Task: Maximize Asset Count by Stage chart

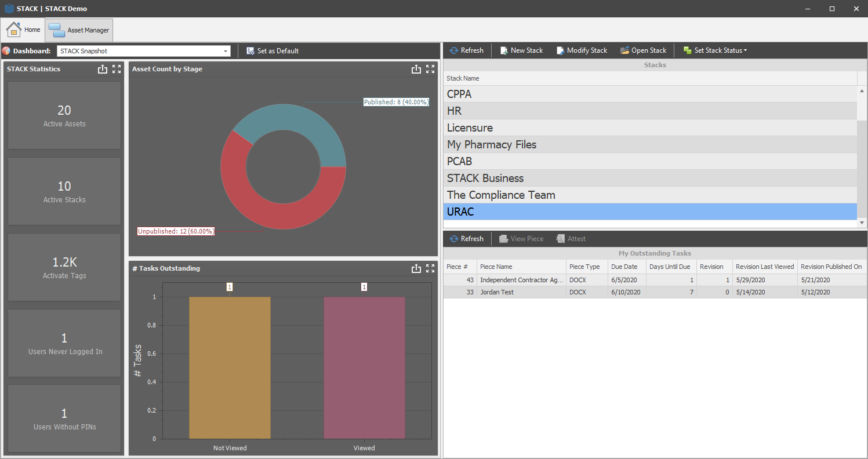Action: click(x=430, y=69)
